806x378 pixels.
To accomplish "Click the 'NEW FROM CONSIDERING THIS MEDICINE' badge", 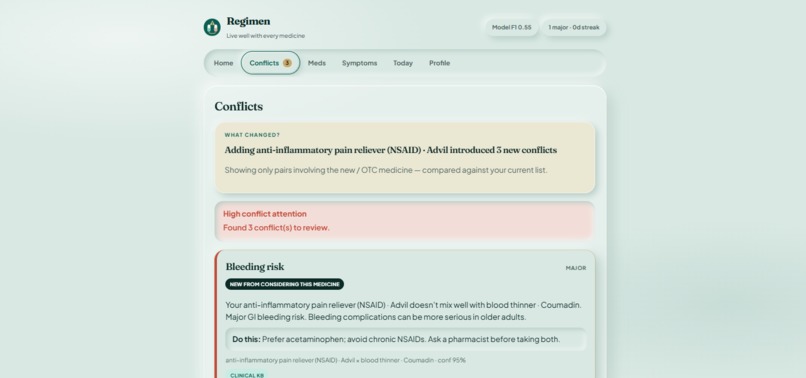I will coord(284,284).
